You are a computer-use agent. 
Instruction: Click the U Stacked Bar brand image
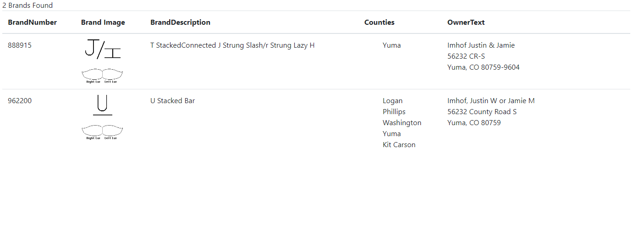click(103, 105)
